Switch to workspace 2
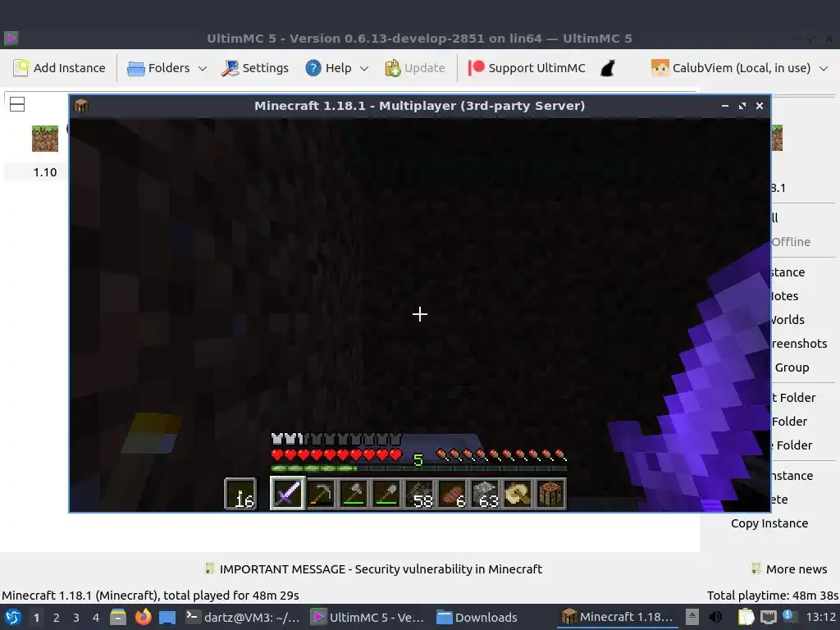Image resolution: width=840 pixels, height=630 pixels. 57,618
